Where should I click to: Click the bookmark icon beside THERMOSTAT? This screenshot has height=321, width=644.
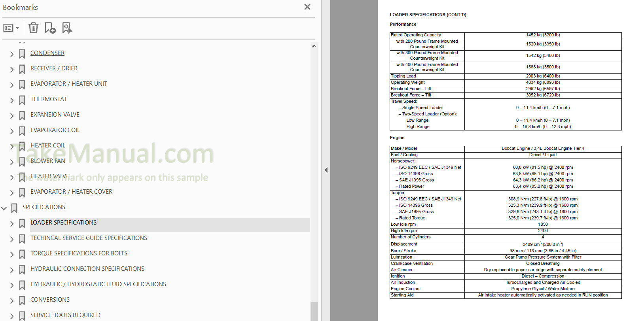(x=22, y=100)
